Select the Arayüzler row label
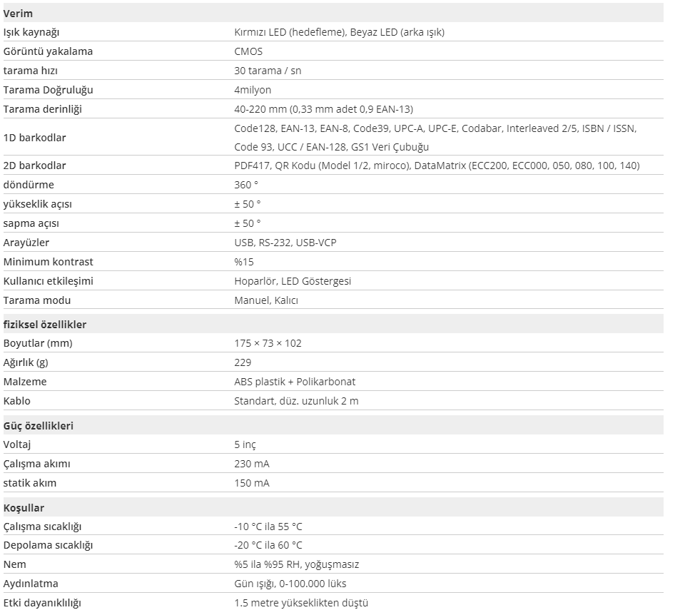 point(26,243)
